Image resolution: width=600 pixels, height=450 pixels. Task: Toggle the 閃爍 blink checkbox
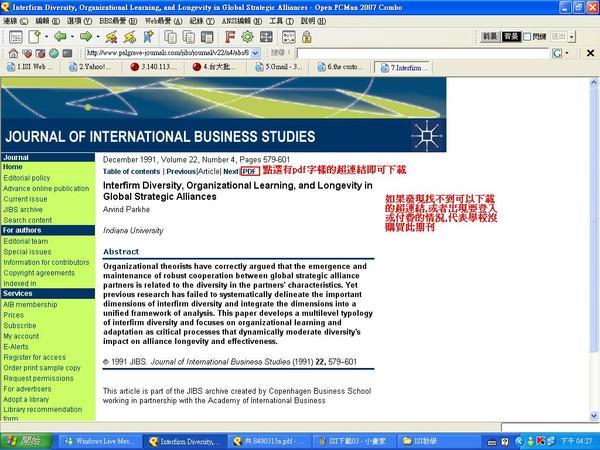tap(527, 37)
